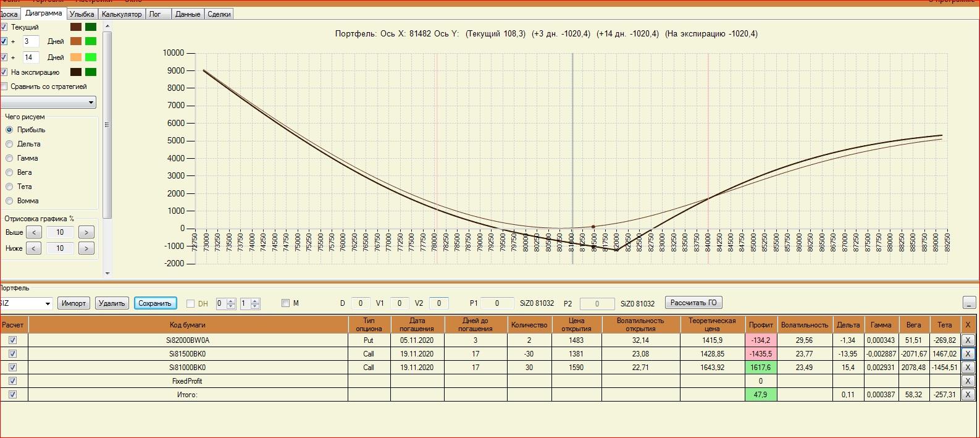Screen dimensions: 980x438
Task: Toggle the На экспирацию checkbox
Action: pyautogui.click(x=4, y=72)
